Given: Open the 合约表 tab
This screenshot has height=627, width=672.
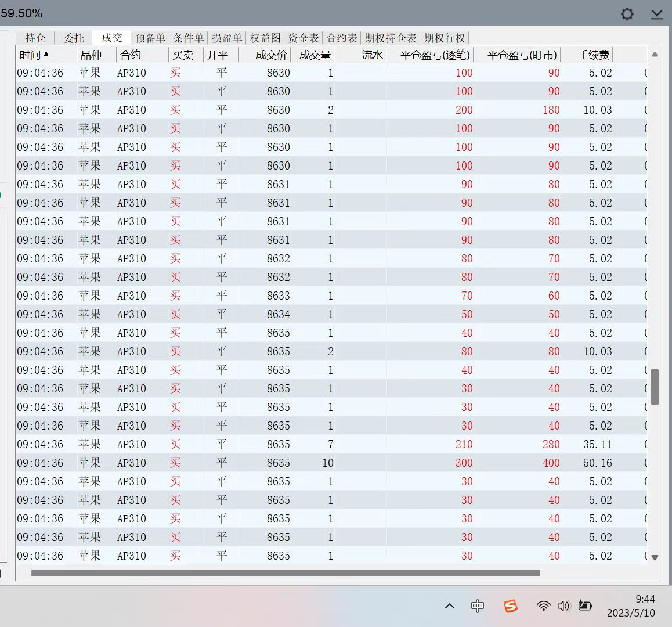Looking at the screenshot, I should (342, 38).
